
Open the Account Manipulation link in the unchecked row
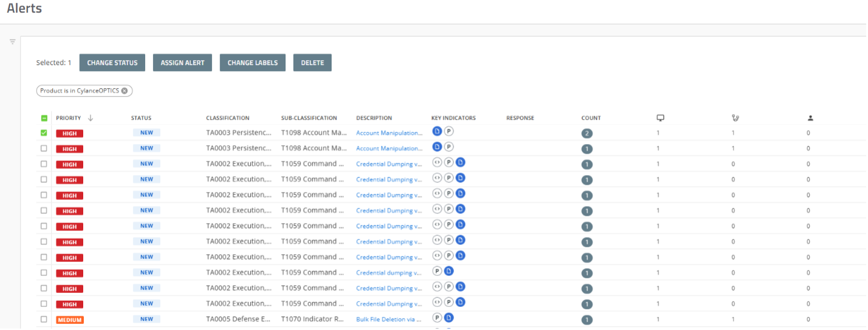pos(389,148)
